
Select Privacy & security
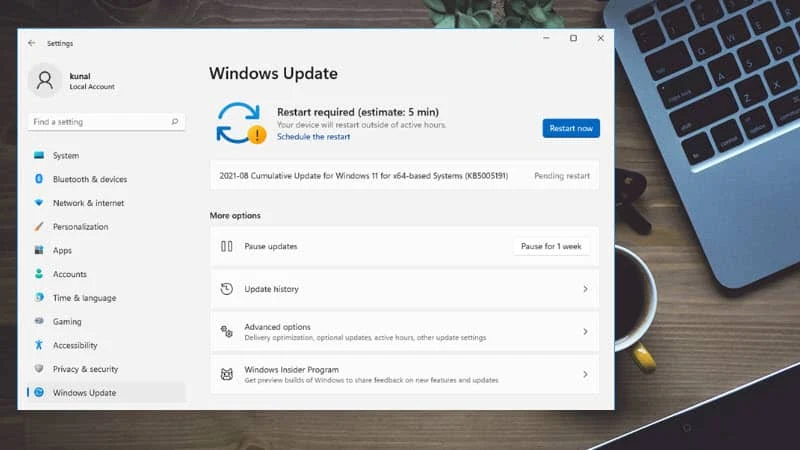106,369
